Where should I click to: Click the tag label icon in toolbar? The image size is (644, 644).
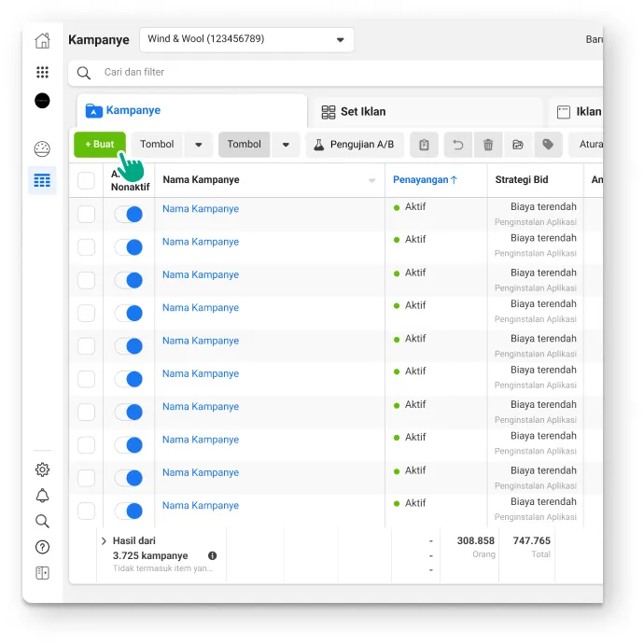pos(548,145)
